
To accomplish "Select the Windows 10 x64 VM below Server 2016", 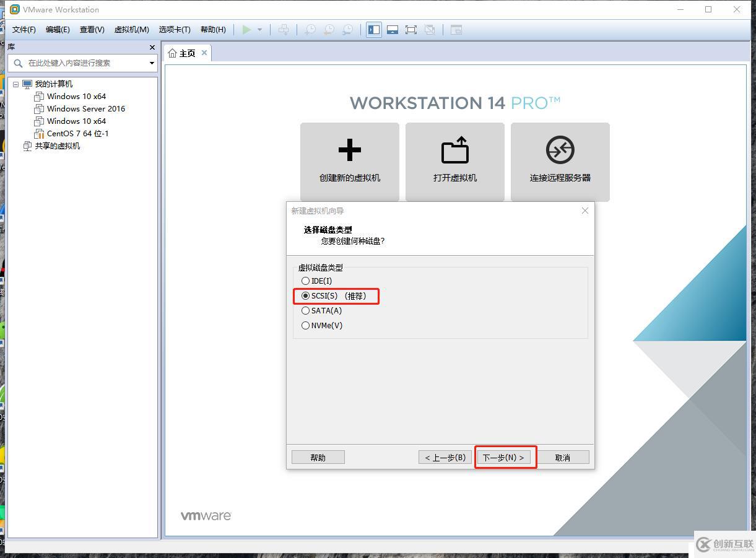I will pos(76,121).
